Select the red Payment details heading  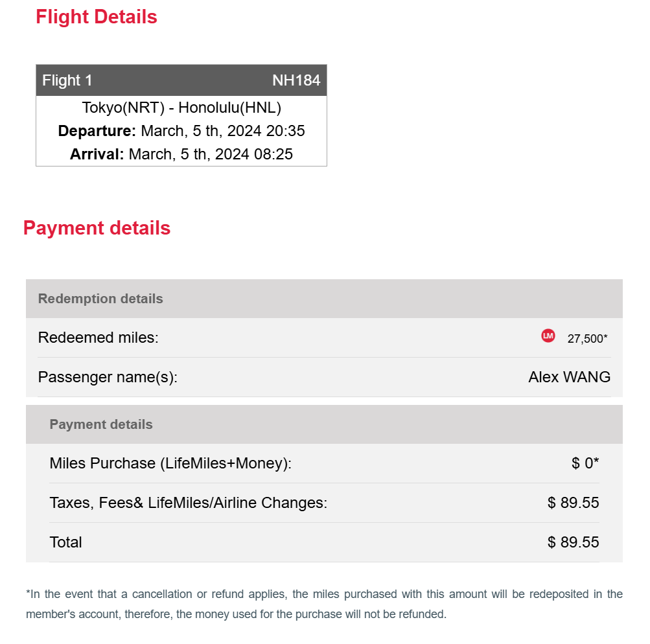pos(97,228)
